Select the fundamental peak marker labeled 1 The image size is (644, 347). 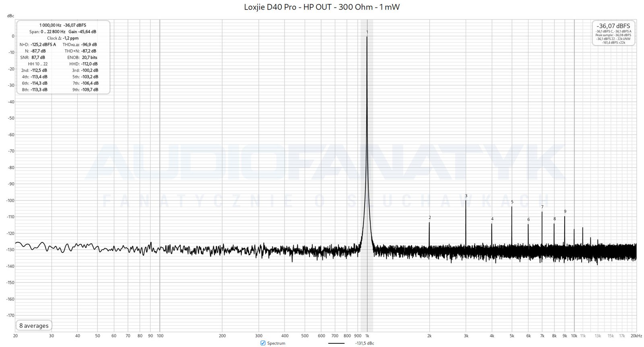tap(367, 32)
